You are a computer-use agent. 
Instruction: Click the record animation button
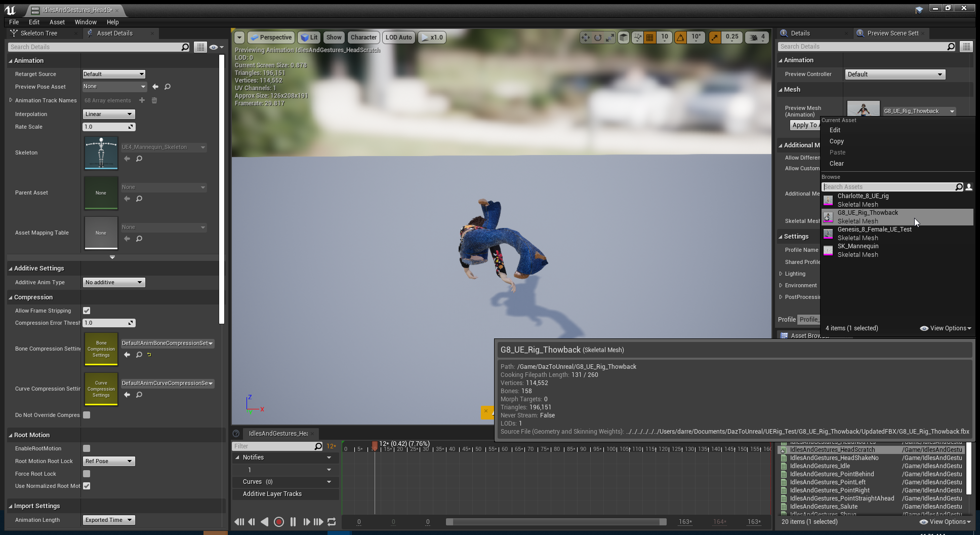(278, 522)
